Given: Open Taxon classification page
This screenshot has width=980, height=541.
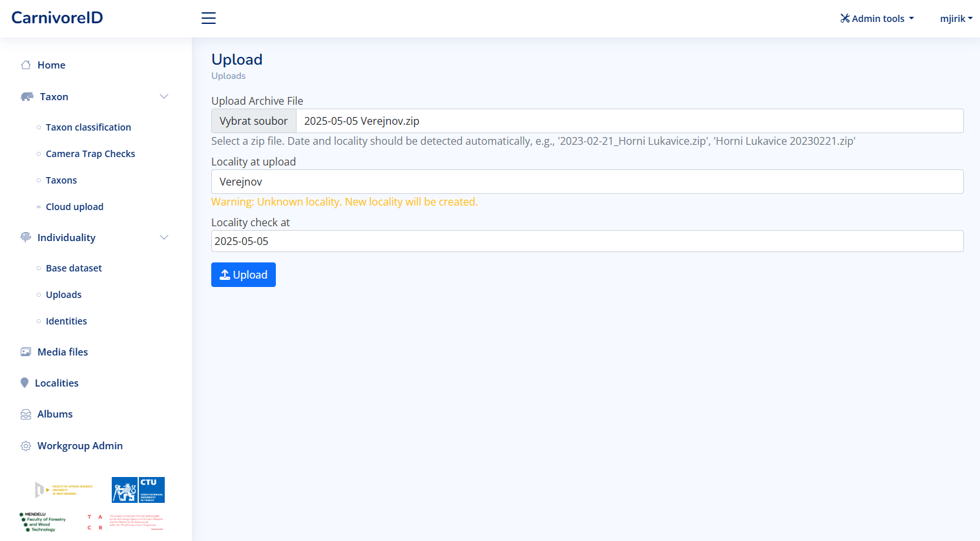Looking at the screenshot, I should pyautogui.click(x=89, y=127).
